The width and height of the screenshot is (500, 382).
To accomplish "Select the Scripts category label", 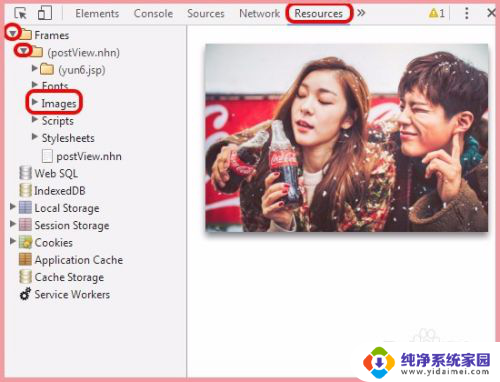I will [x=58, y=121].
